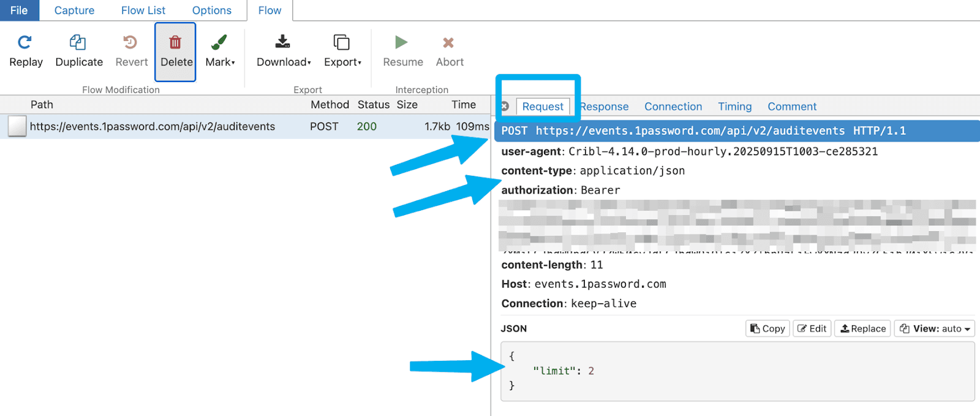The width and height of the screenshot is (980, 416).
Task: Click the Replay flow icon
Action: (x=25, y=43)
